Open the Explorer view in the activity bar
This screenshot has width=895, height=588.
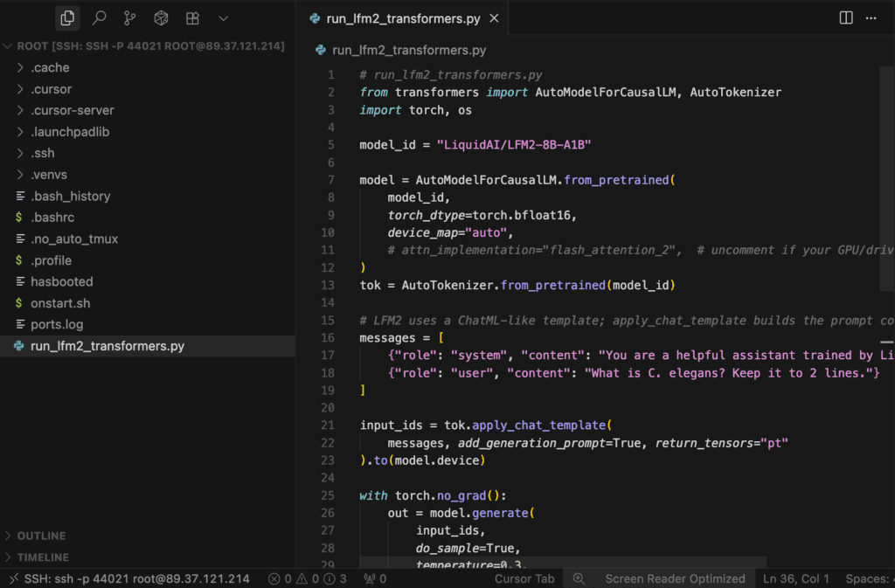click(x=67, y=17)
